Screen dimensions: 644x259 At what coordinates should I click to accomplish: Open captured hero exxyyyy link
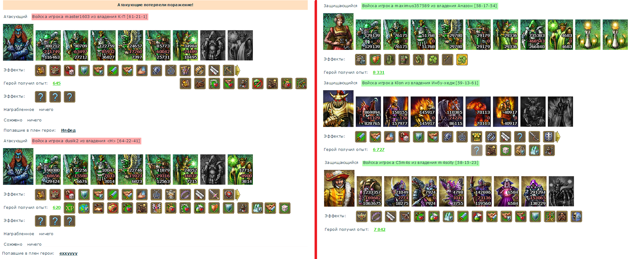pos(68,253)
